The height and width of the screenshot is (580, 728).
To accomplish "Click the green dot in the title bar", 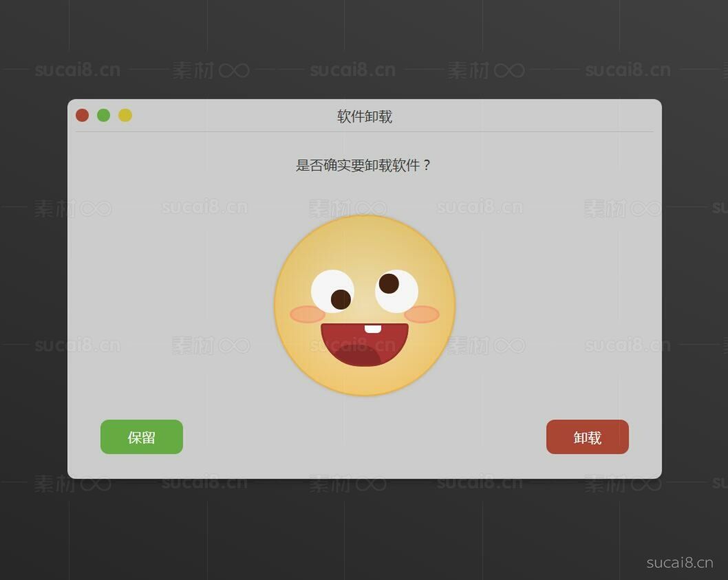I will 103,115.
